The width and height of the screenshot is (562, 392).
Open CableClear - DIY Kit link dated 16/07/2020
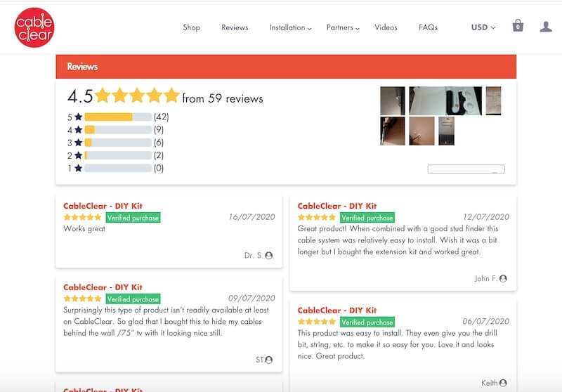[x=103, y=206]
